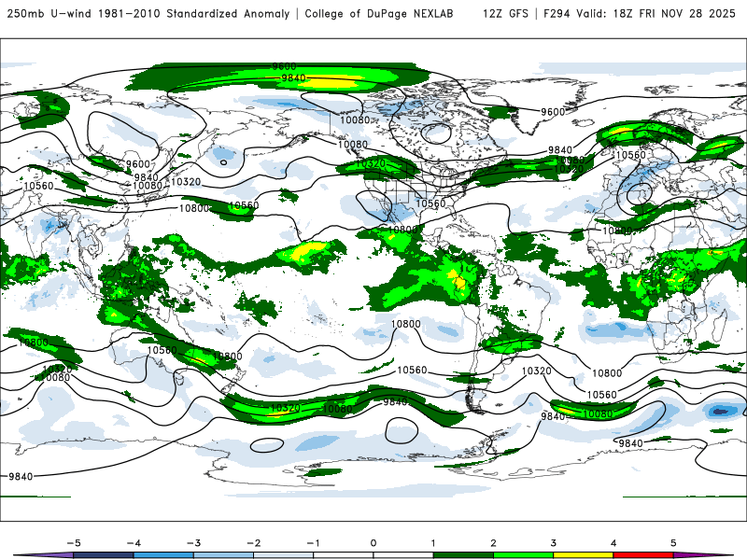Click the '250mb U-wind' title text

pyautogui.click(x=49, y=13)
